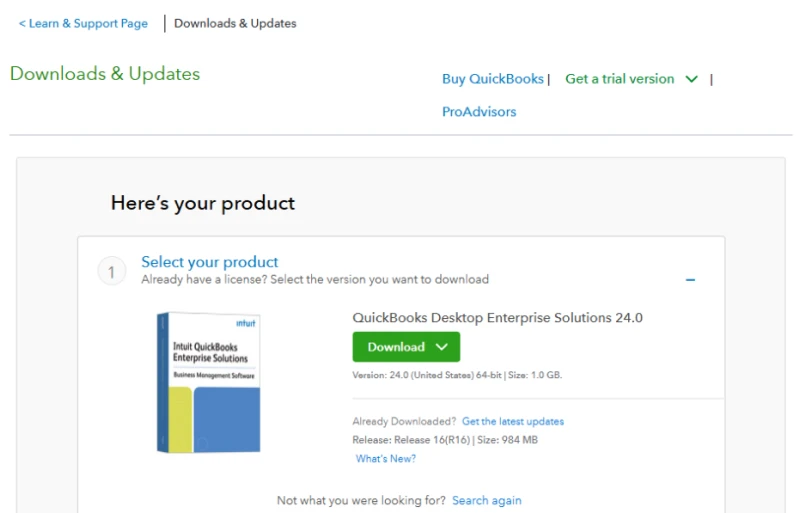Click the QuickBooks Enterprise Solutions box image

coord(209,382)
